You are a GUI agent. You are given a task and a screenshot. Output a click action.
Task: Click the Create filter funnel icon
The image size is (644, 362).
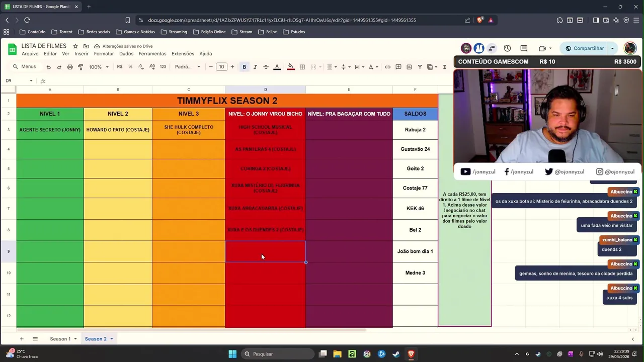click(420, 67)
